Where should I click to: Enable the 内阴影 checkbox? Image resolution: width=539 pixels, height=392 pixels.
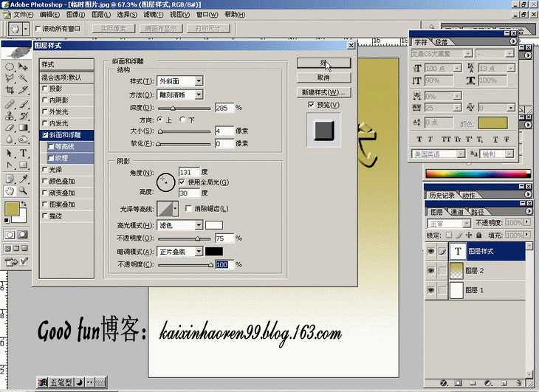(45, 100)
